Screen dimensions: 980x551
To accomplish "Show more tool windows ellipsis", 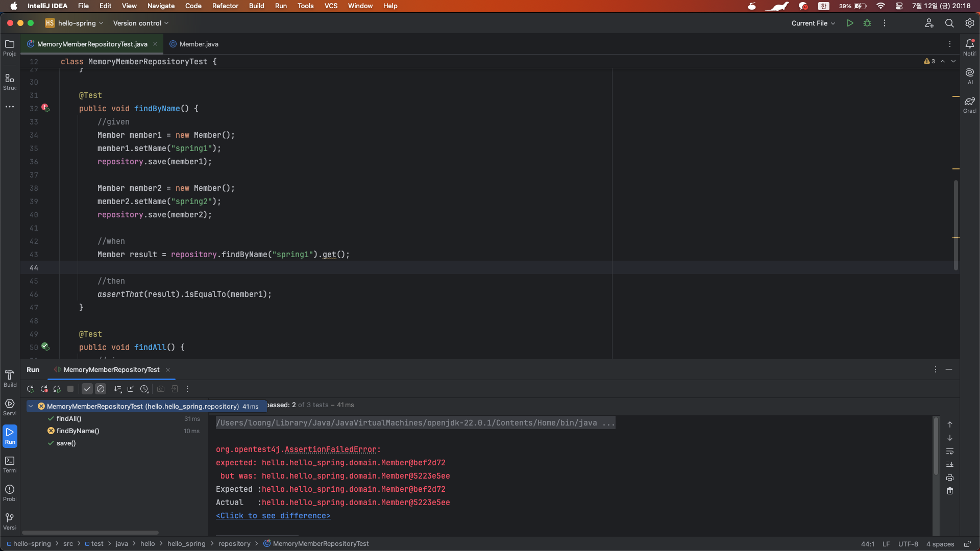I will click(10, 107).
